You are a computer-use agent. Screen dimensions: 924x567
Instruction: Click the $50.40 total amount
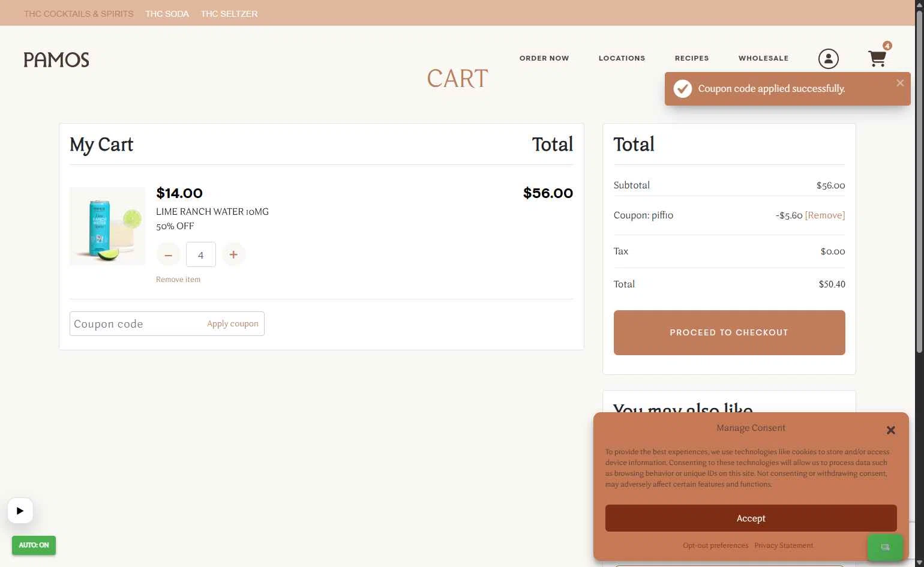(x=832, y=284)
